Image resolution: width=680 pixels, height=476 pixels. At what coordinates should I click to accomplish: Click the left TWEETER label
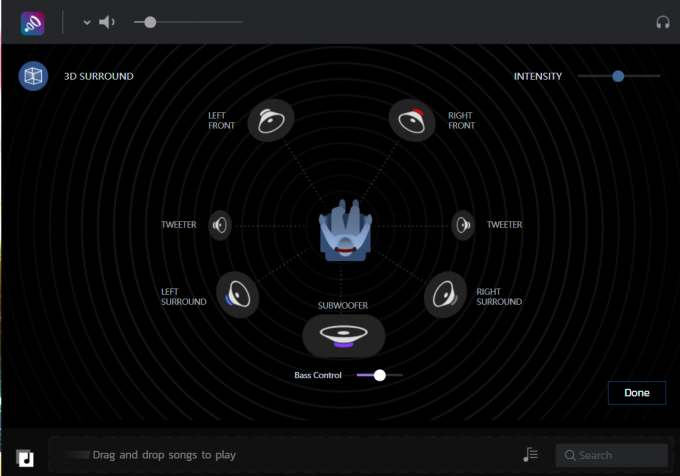(x=179, y=225)
